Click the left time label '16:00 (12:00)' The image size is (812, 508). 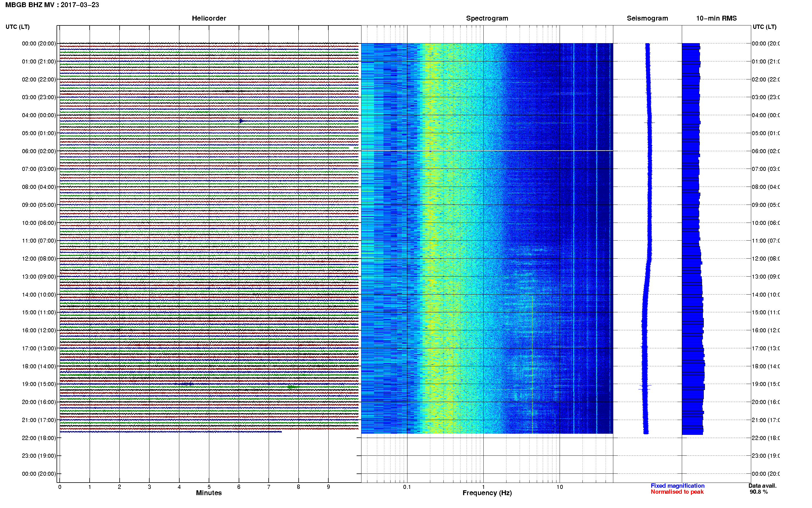39,331
